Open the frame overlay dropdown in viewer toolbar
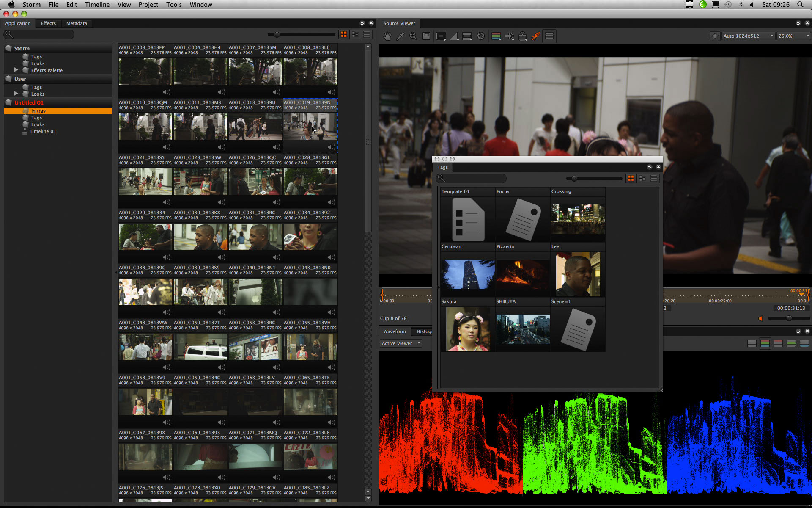 pyautogui.click(x=441, y=36)
